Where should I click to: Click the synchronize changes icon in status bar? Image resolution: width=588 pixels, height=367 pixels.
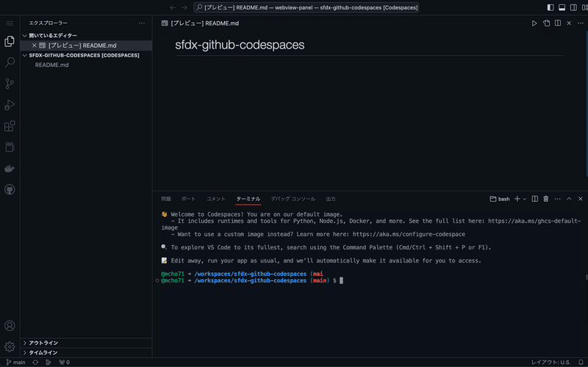tap(35, 362)
